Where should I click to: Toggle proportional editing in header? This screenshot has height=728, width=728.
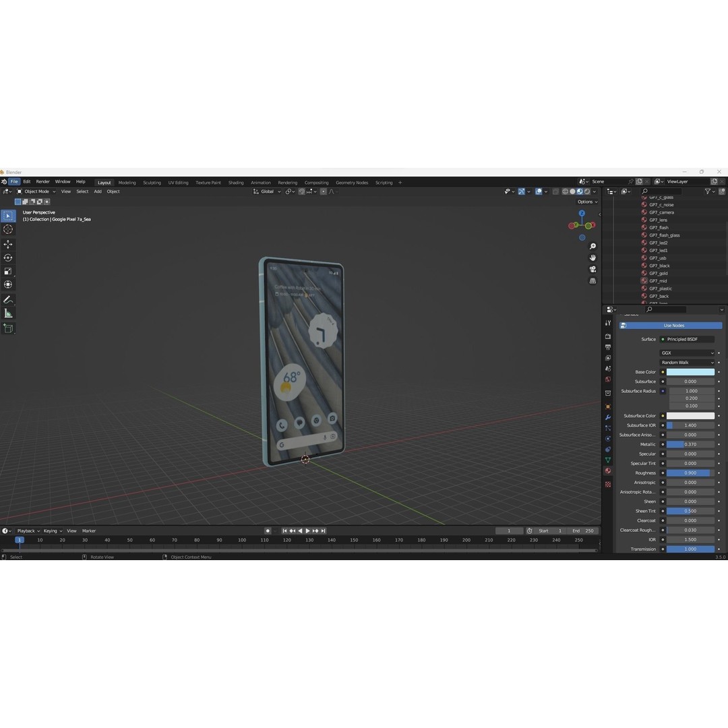[324, 191]
